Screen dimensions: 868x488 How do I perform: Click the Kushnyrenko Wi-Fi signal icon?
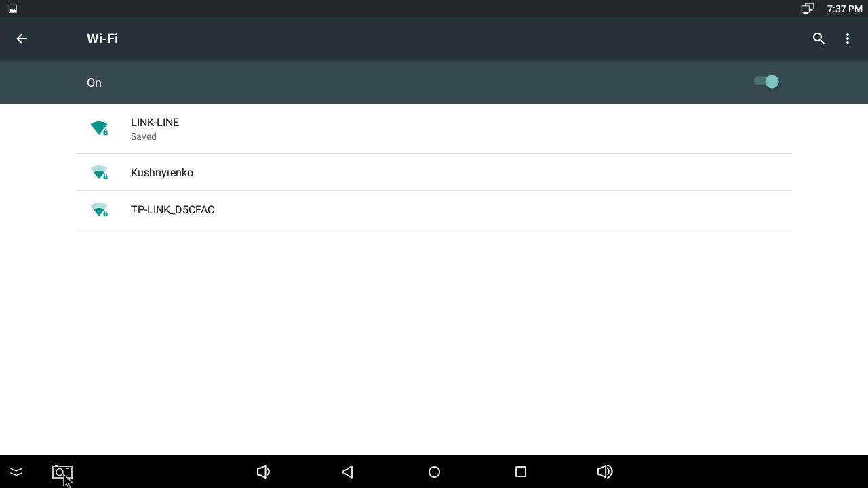[99, 172]
